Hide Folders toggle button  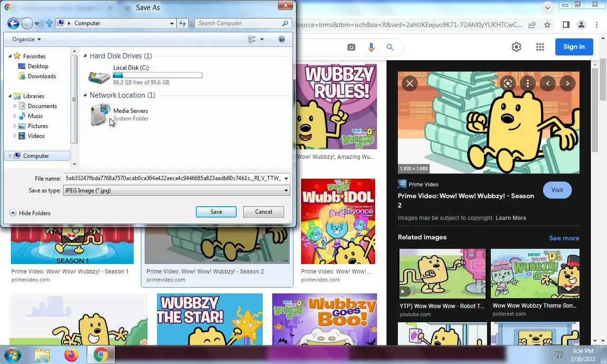click(x=30, y=213)
